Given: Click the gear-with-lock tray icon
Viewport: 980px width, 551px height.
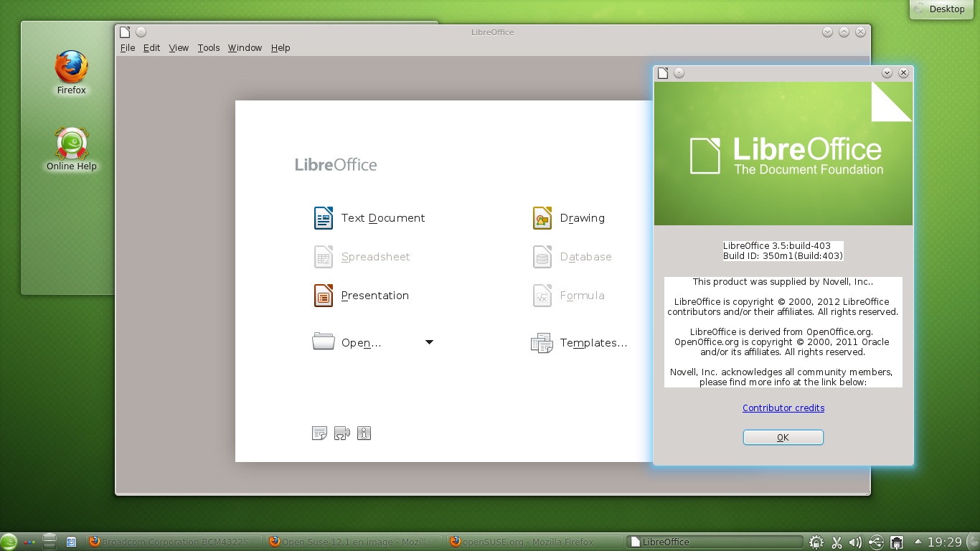Looking at the screenshot, I should coord(816,542).
